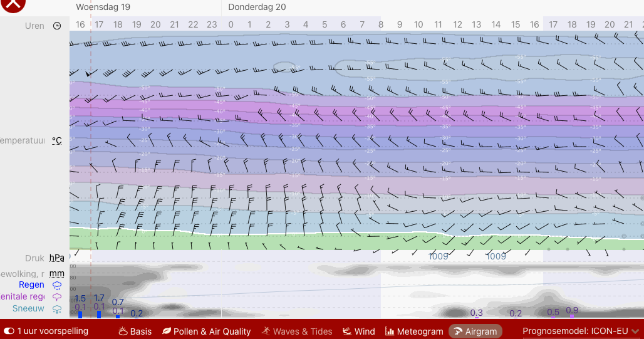Select the Donderdag 20 day header
The height and width of the screenshot is (339, 644).
(257, 7)
